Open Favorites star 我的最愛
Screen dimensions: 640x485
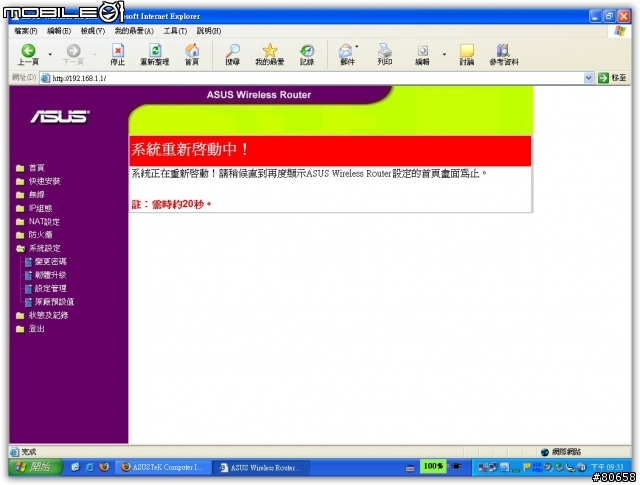pos(270,55)
